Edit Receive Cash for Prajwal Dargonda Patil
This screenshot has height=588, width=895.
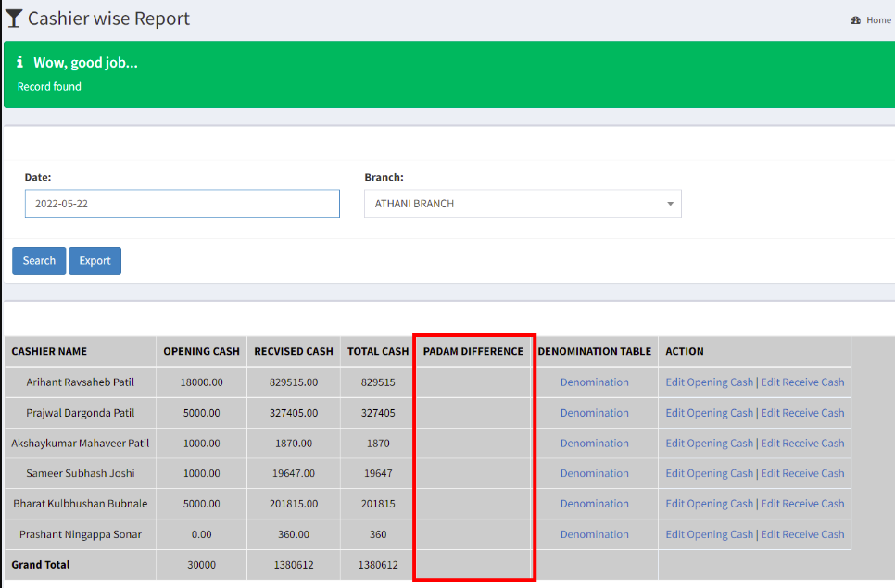point(802,413)
